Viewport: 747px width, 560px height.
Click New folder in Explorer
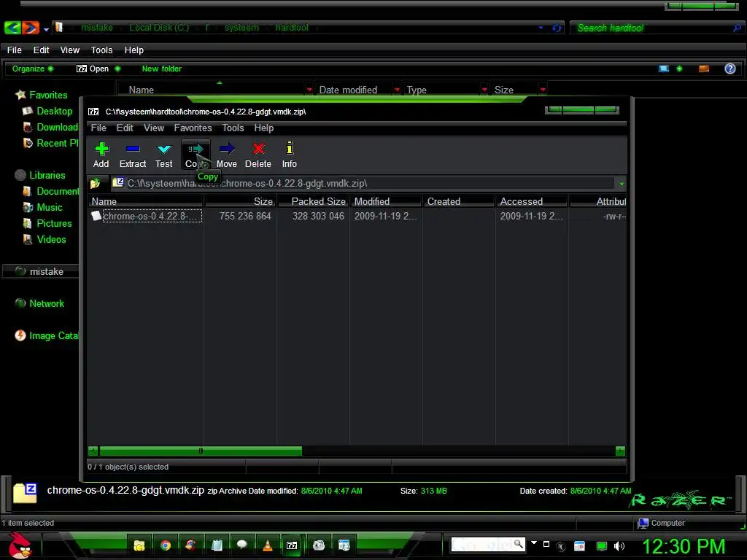(x=161, y=69)
